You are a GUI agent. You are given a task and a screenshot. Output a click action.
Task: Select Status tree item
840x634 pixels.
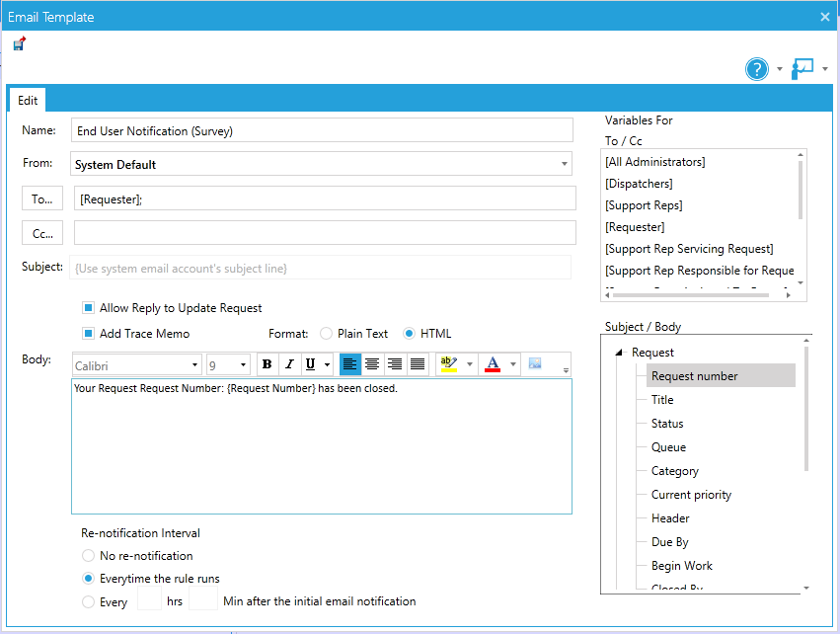pyautogui.click(x=667, y=424)
